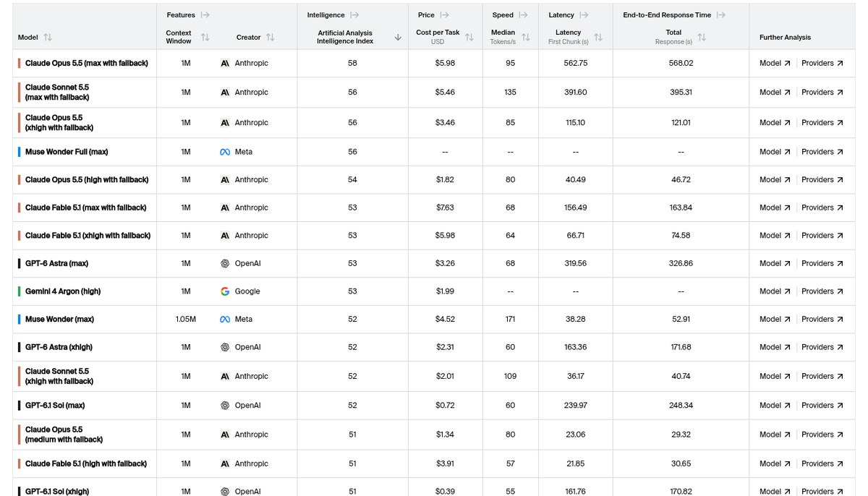Expand the Price column group
The image size is (868, 496).
(444, 15)
